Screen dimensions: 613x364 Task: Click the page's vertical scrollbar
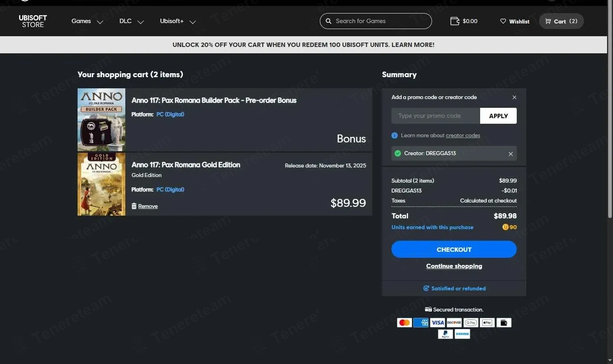click(610, 119)
